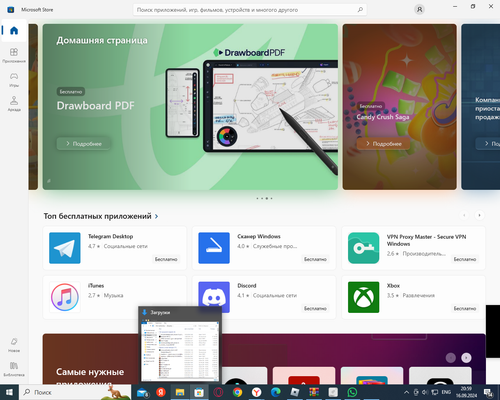Open the Telegram Desktop app tile
Screen dimensions: 500x400
point(115,248)
